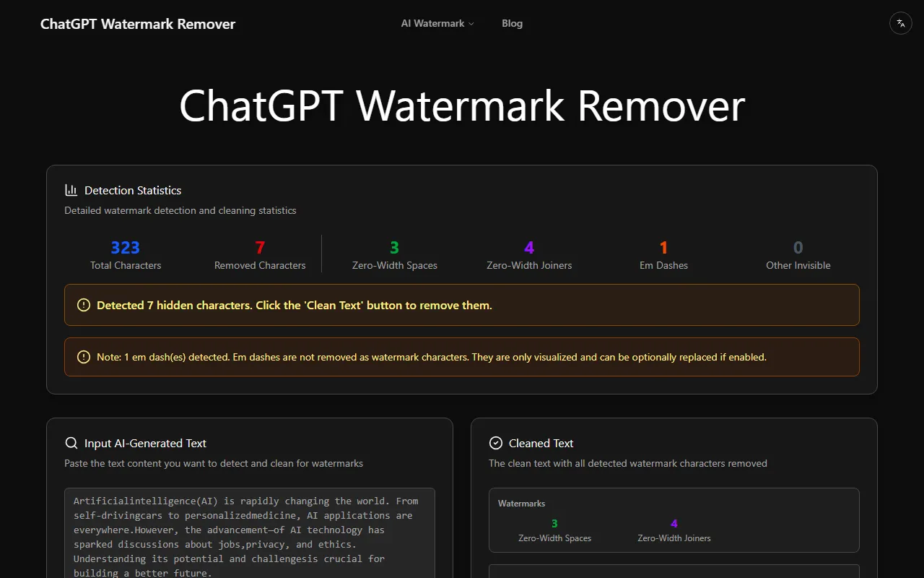Open the language switcher icon
The height and width of the screenshot is (578, 924).
click(900, 23)
